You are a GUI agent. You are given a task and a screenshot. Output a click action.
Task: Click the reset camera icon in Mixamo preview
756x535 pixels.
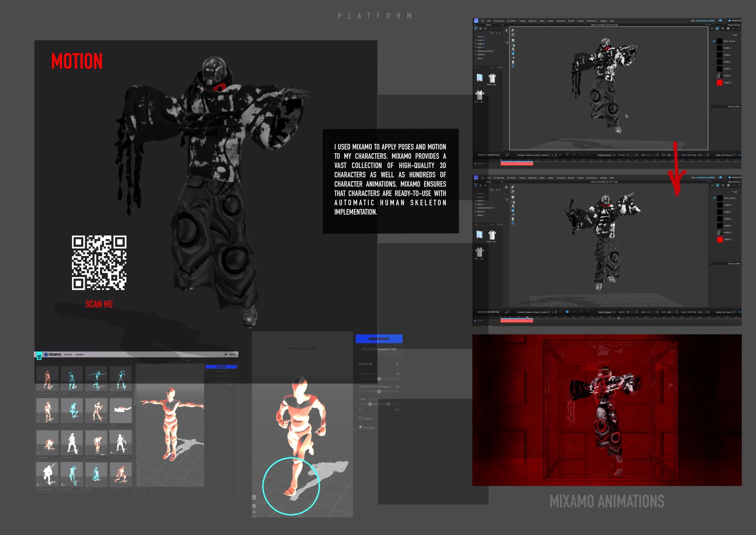coord(254,506)
